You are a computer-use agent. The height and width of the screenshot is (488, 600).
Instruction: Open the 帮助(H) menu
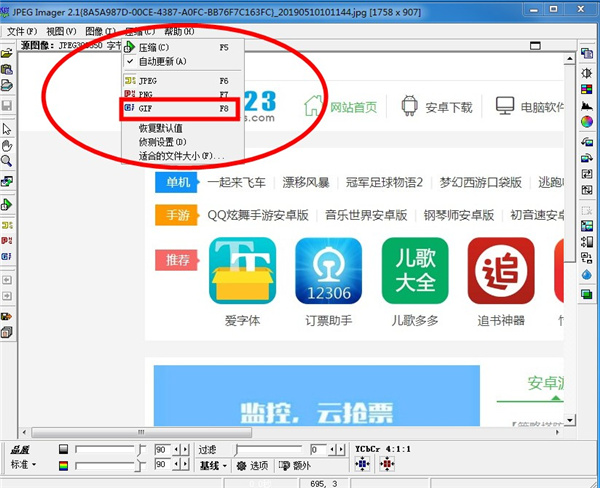click(179, 31)
